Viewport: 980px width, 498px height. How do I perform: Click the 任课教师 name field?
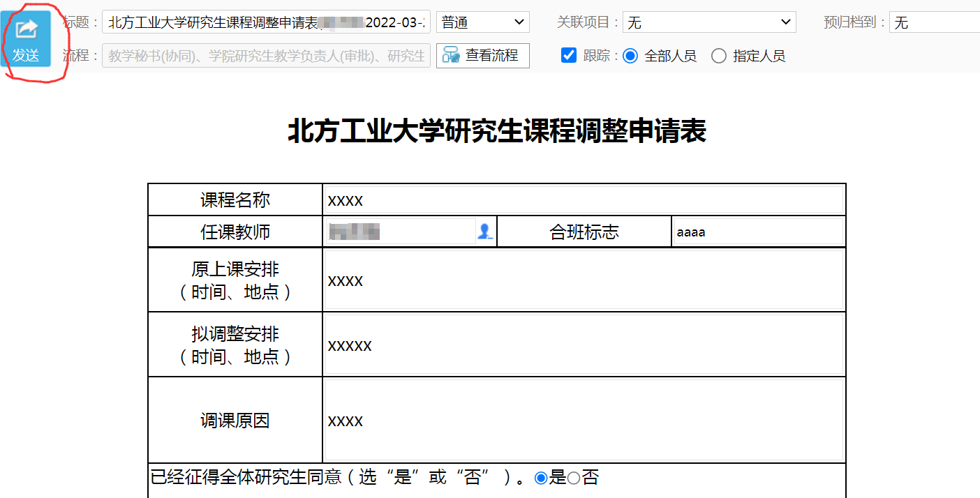(x=401, y=232)
